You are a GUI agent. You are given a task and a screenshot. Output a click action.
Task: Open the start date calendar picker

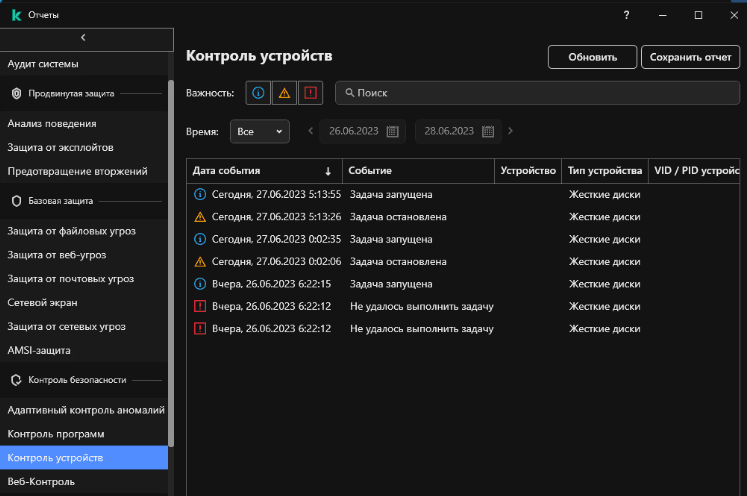pos(393,131)
